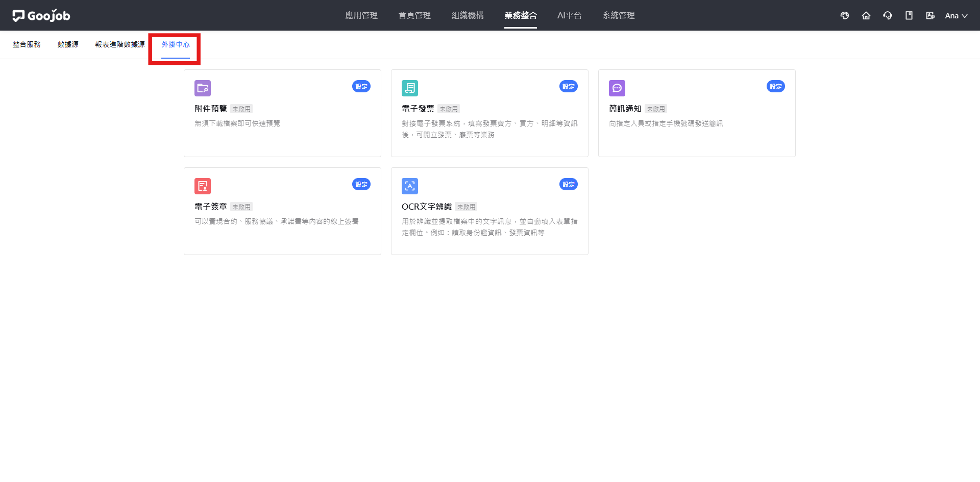Screen dimensions: 980x482
Task: Click the 附件預覽 folder icon
Action: (x=203, y=88)
